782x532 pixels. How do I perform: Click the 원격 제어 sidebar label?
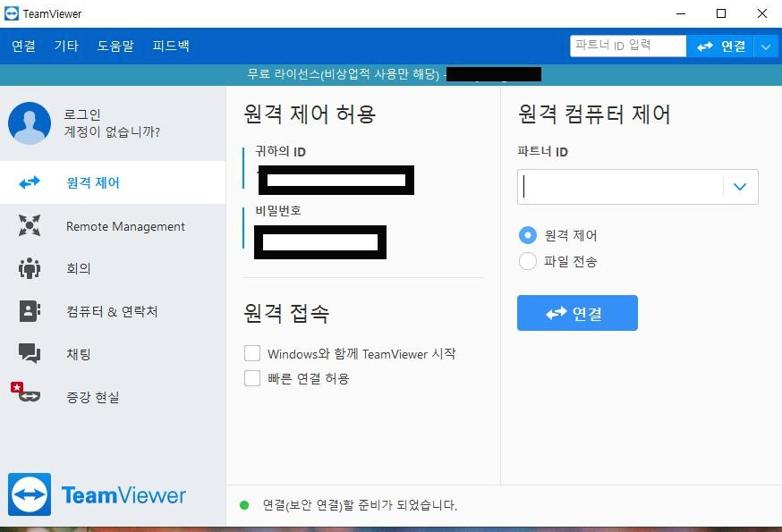pos(93,182)
